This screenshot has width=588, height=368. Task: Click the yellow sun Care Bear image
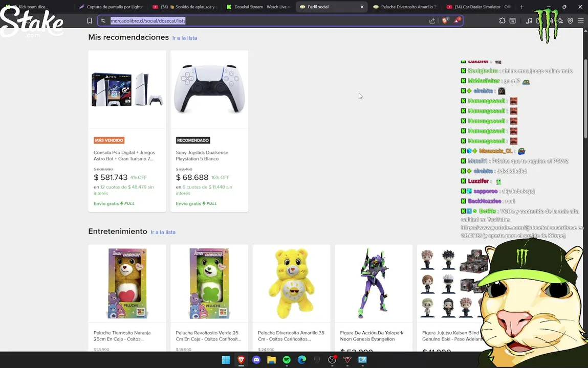(x=291, y=283)
